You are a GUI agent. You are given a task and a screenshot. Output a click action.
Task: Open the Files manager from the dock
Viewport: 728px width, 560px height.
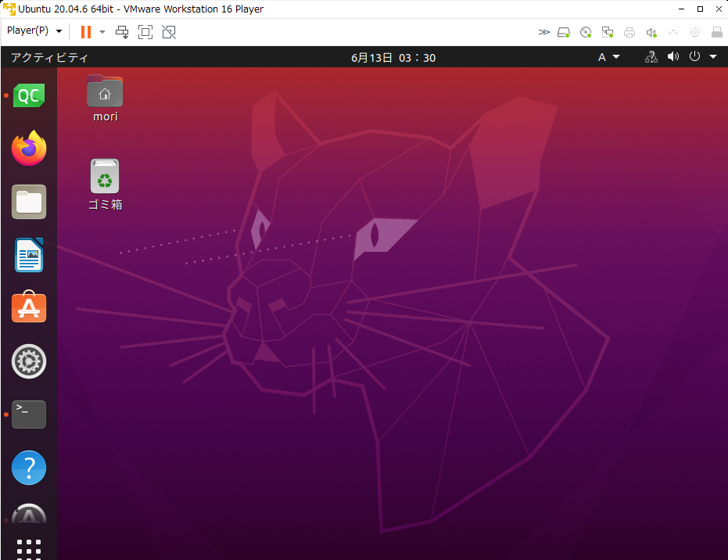tap(29, 202)
